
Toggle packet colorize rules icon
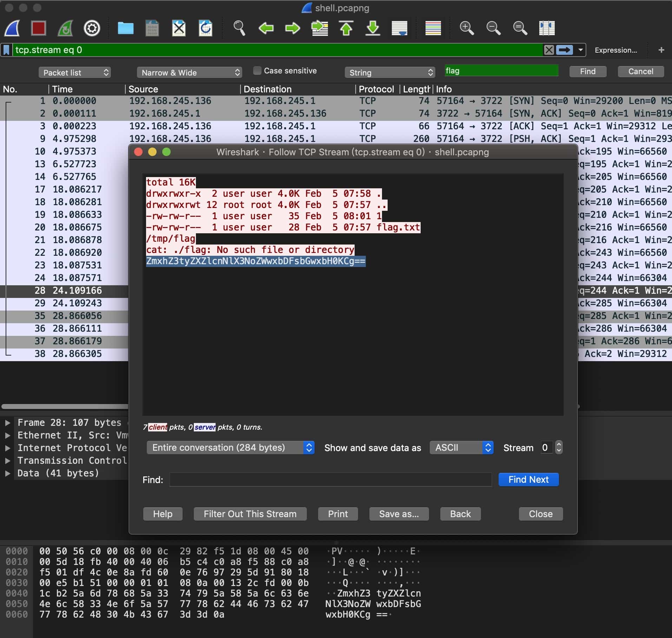coord(433,28)
